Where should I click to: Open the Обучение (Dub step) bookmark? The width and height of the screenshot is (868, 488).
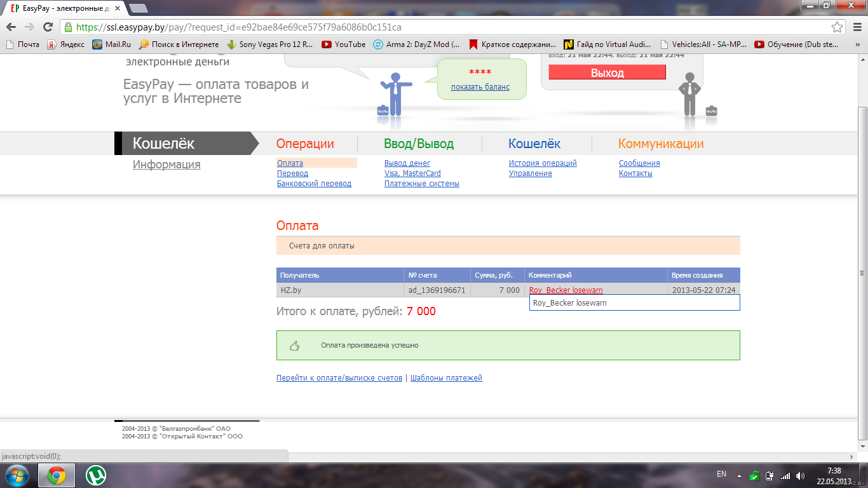tap(797, 44)
